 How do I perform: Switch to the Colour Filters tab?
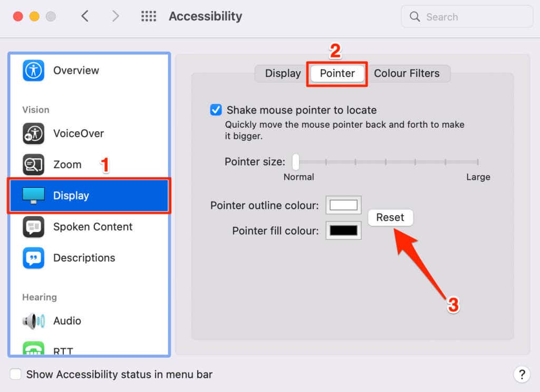click(407, 73)
